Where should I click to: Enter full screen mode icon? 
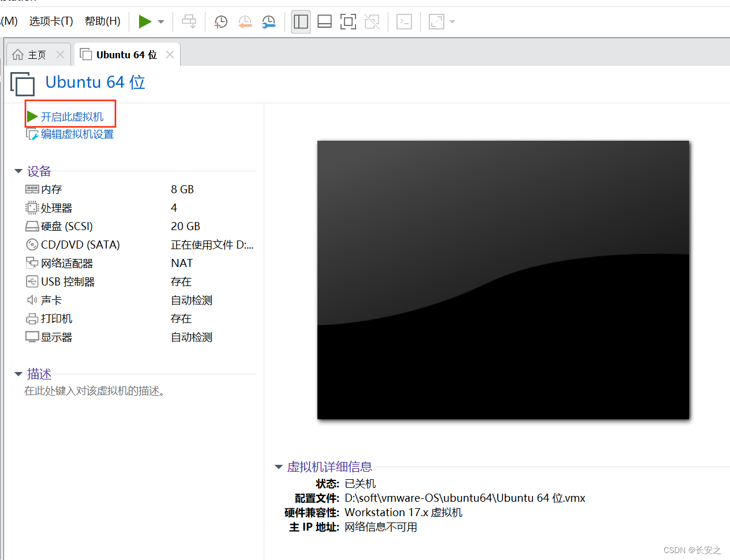click(x=348, y=22)
